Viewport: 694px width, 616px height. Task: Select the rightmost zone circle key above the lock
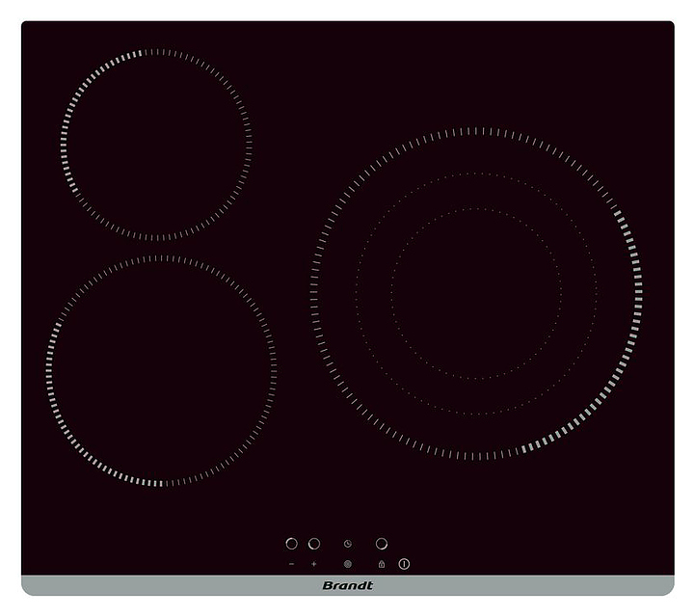click(x=382, y=544)
